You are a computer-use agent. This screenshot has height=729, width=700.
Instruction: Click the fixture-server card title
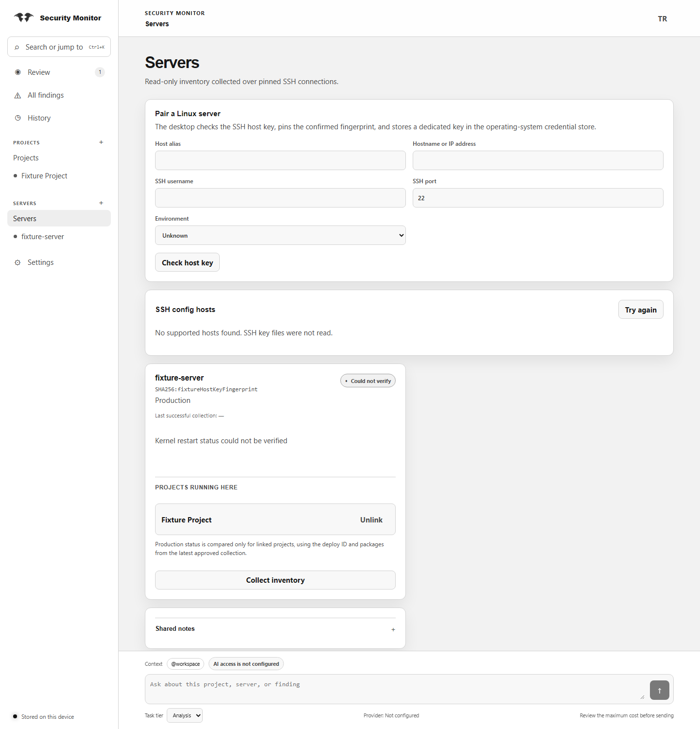pos(179,378)
